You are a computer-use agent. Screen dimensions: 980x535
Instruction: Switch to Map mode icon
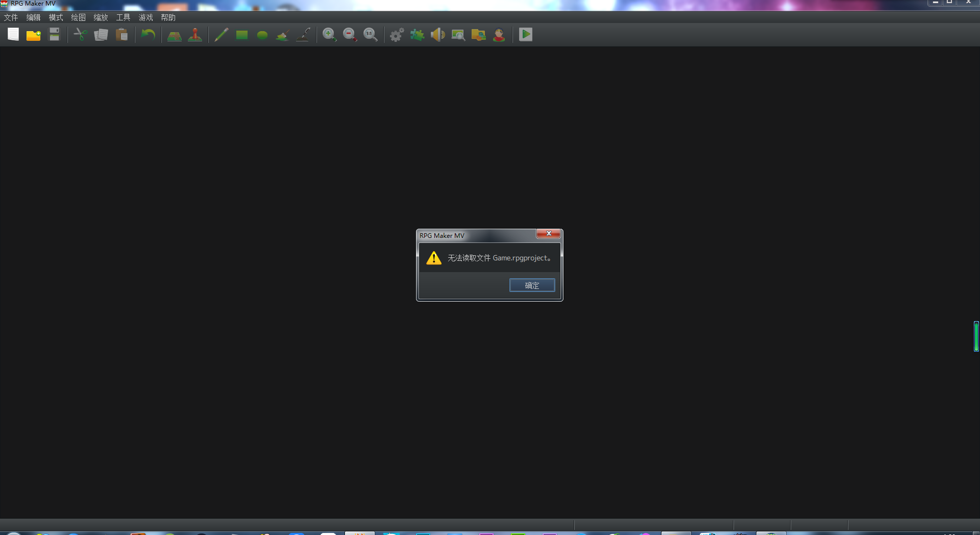pos(175,35)
